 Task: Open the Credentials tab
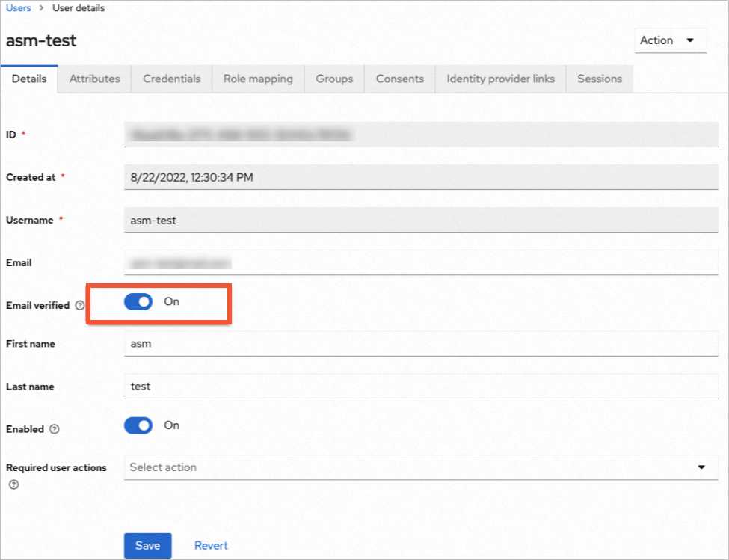click(x=171, y=79)
